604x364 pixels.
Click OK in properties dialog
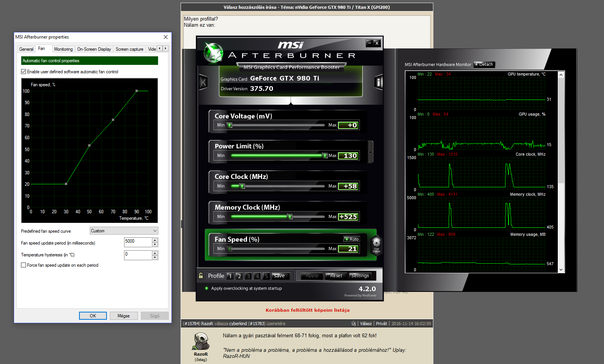pos(93,316)
